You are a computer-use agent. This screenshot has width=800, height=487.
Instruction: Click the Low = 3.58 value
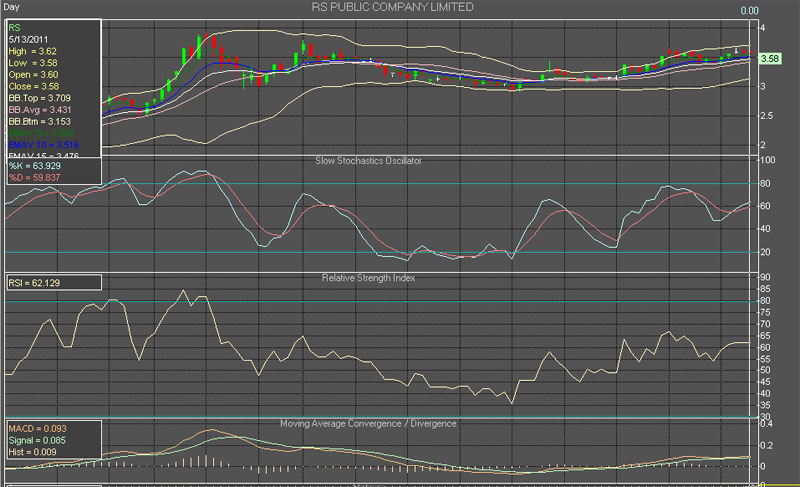[x=33, y=63]
